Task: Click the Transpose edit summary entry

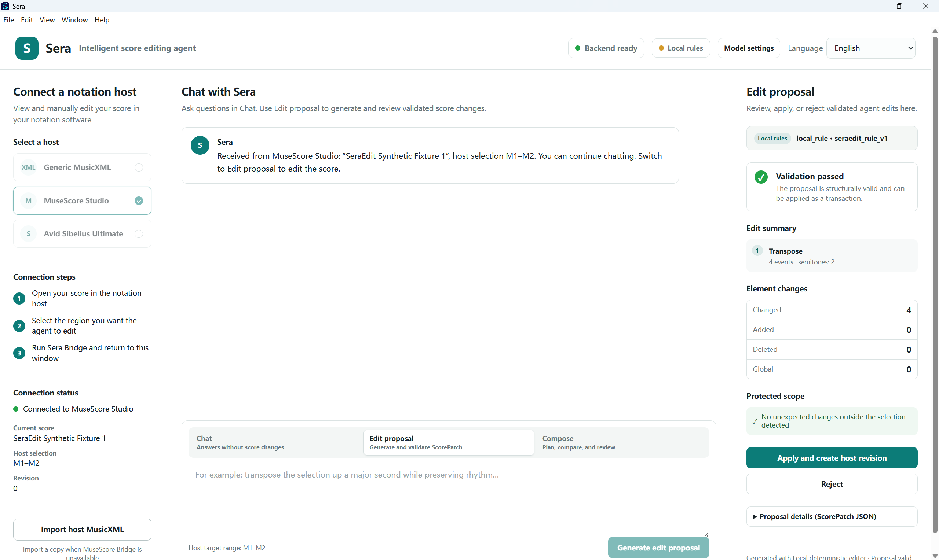Action: (x=832, y=256)
